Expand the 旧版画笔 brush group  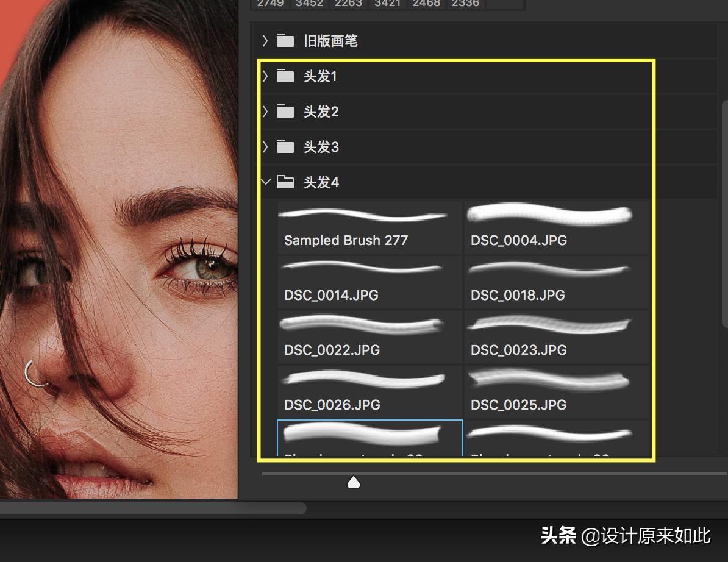(265, 41)
